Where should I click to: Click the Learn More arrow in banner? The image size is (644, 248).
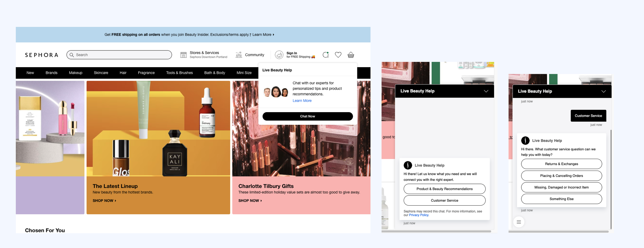tap(274, 35)
